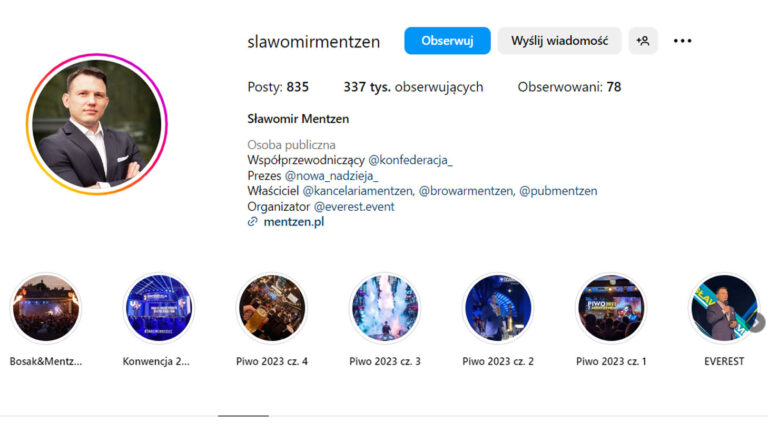Image resolution: width=768 pixels, height=432 pixels.
Task: Open the Bosak&Mentz... story highlight
Action: [x=46, y=308]
